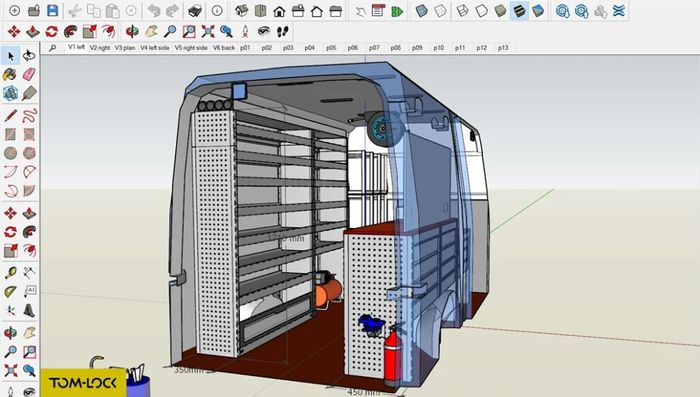The image size is (700, 397).
Task: Select the Walk tool footprints icon
Action: (283, 31)
